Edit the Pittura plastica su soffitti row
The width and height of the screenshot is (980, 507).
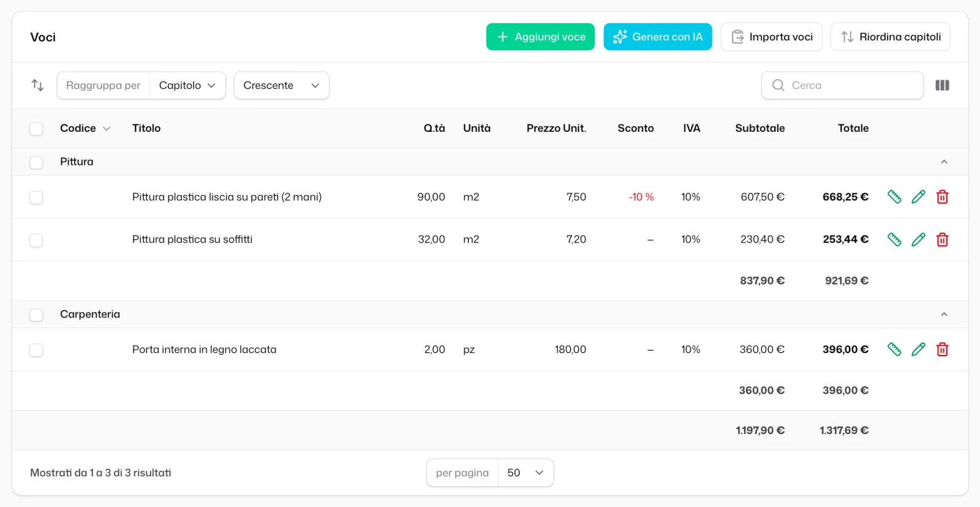(x=918, y=240)
